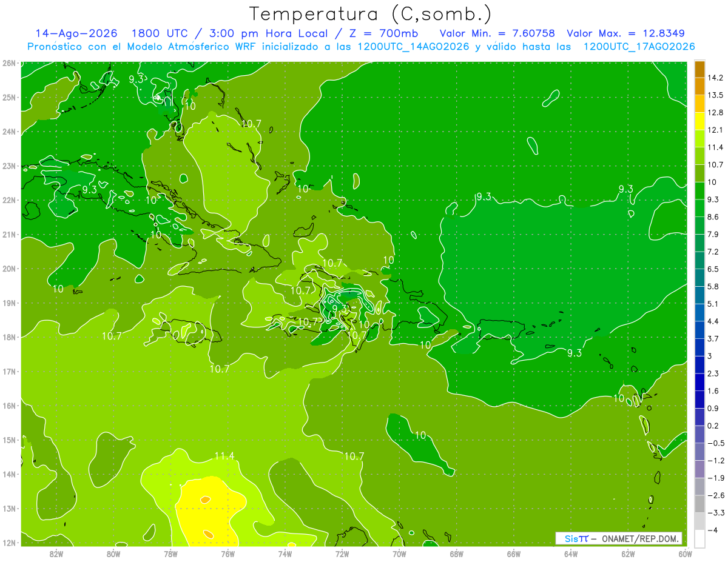Click the latitude axis label "14N"
The height and width of the screenshot is (562, 728).
(9, 474)
